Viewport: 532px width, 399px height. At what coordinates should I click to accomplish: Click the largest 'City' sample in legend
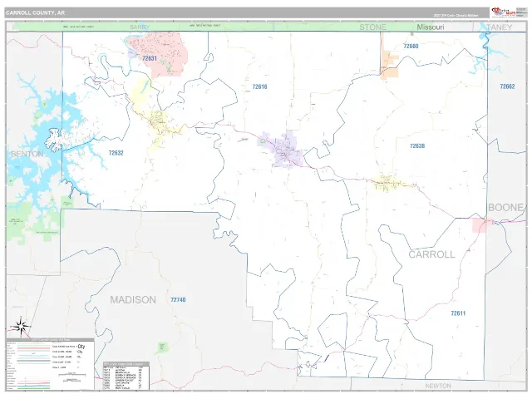81,347
